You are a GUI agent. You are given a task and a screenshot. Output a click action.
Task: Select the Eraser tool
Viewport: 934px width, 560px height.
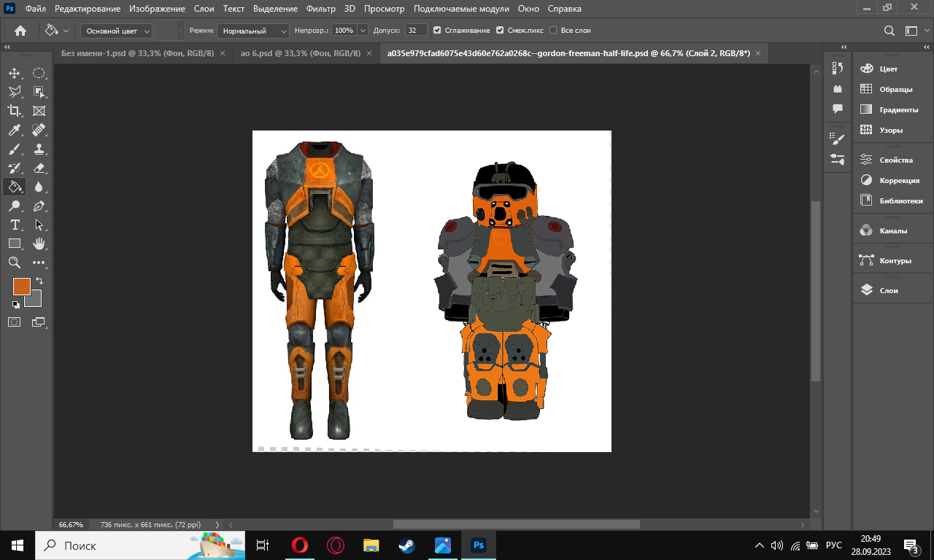(x=39, y=168)
